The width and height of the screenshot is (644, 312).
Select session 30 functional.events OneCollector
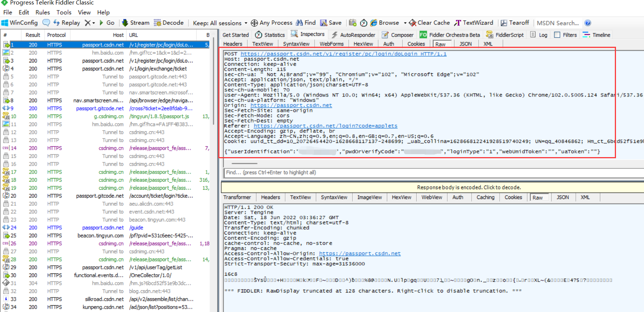[106, 275]
